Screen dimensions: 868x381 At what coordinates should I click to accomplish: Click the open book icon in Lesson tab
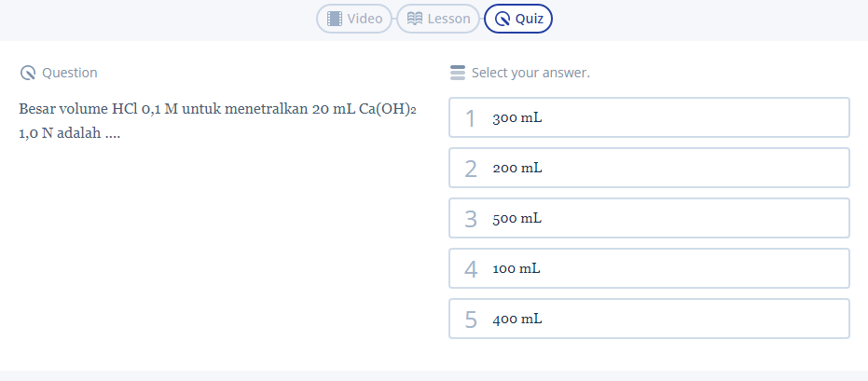[x=415, y=19]
